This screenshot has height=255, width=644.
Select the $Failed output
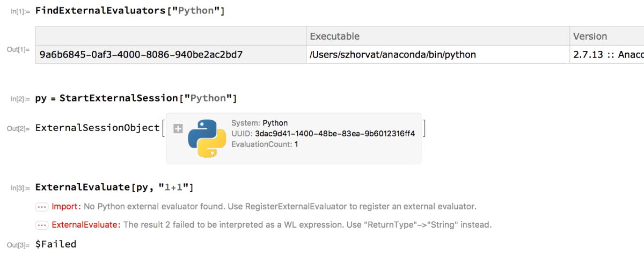[x=56, y=244]
